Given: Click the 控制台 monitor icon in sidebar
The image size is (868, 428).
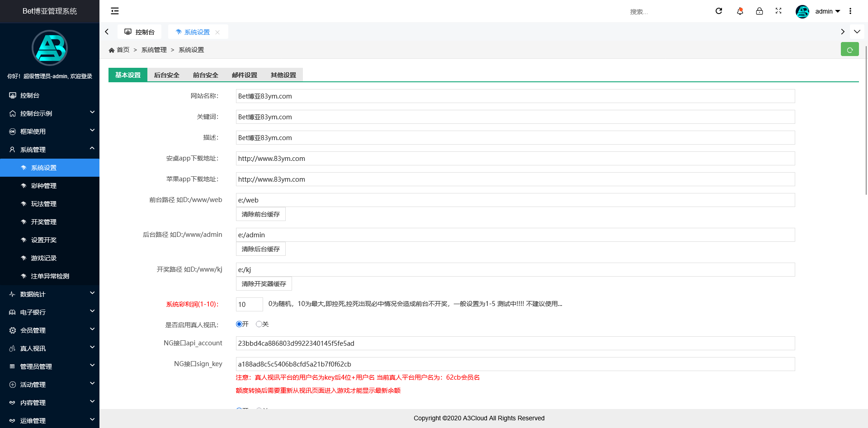Looking at the screenshot, I should point(13,95).
